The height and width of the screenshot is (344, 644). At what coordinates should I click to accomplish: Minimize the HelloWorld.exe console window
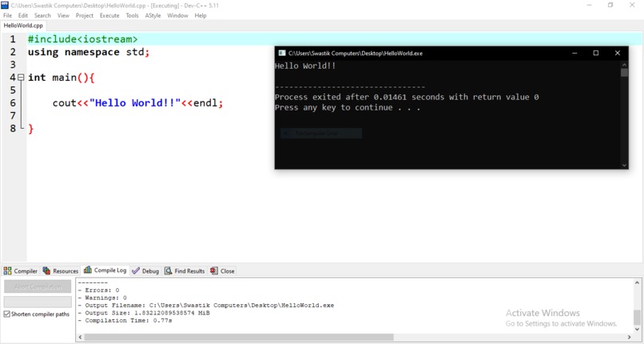pos(574,53)
